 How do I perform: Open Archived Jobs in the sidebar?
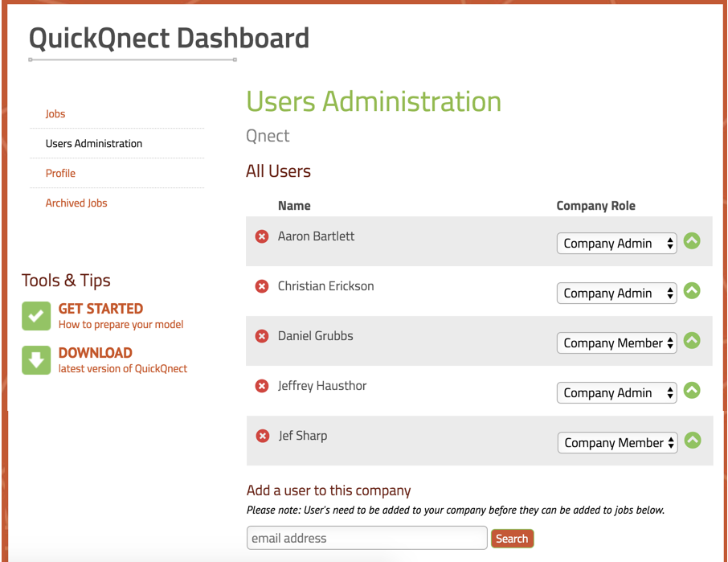pyautogui.click(x=76, y=203)
